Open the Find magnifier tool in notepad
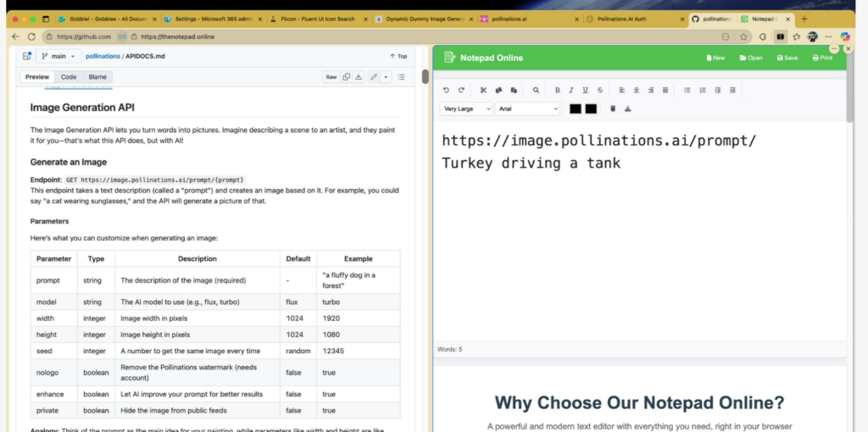Screen dimensions: 868x432 [536, 90]
